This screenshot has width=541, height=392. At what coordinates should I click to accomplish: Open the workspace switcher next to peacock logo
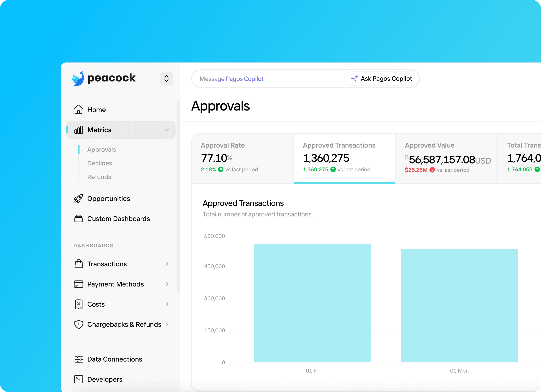pyautogui.click(x=166, y=78)
